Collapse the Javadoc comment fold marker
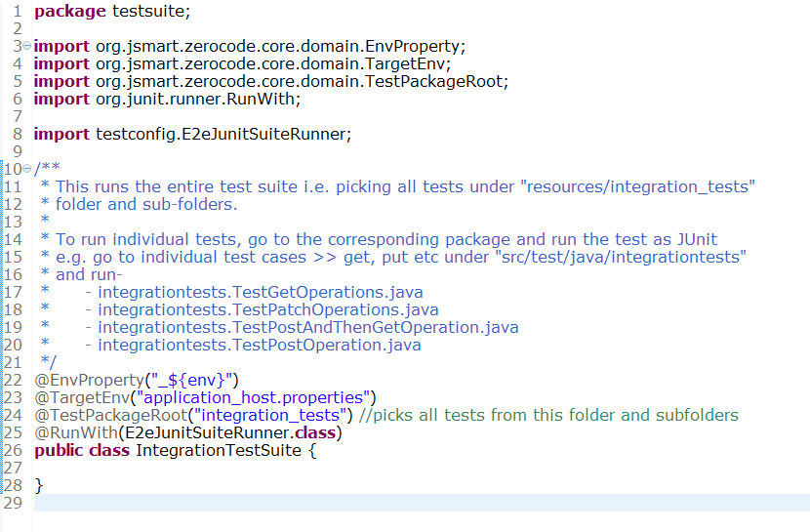 click(x=27, y=169)
